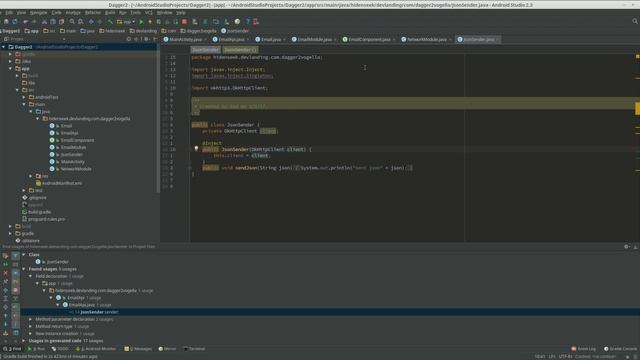The height and width of the screenshot is (360, 640).
Task: Expand the res folder in project tree
Action: tap(31, 176)
